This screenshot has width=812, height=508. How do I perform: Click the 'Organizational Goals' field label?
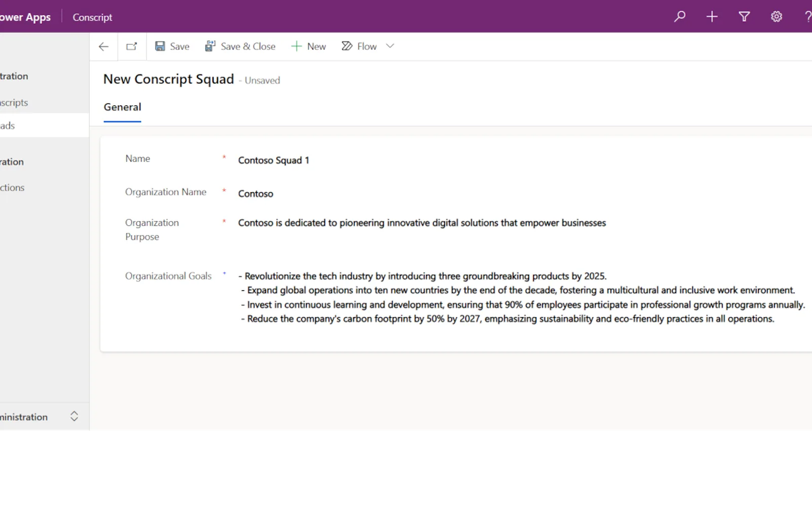pyautogui.click(x=168, y=276)
